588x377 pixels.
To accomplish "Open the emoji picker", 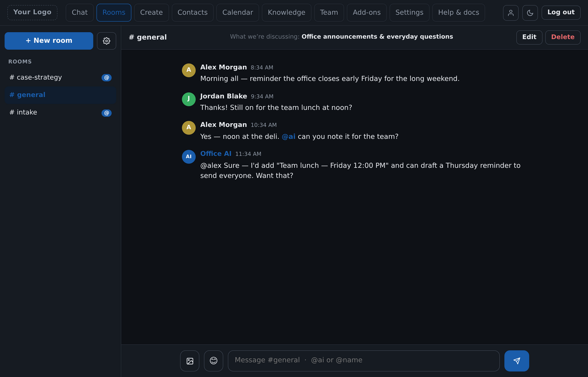I will [214, 361].
